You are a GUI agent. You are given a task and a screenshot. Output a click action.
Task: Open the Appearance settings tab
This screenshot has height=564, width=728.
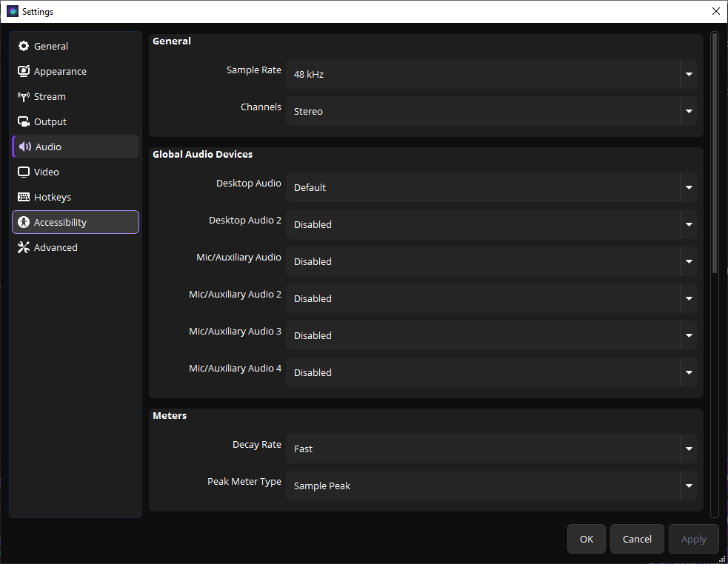click(x=76, y=71)
